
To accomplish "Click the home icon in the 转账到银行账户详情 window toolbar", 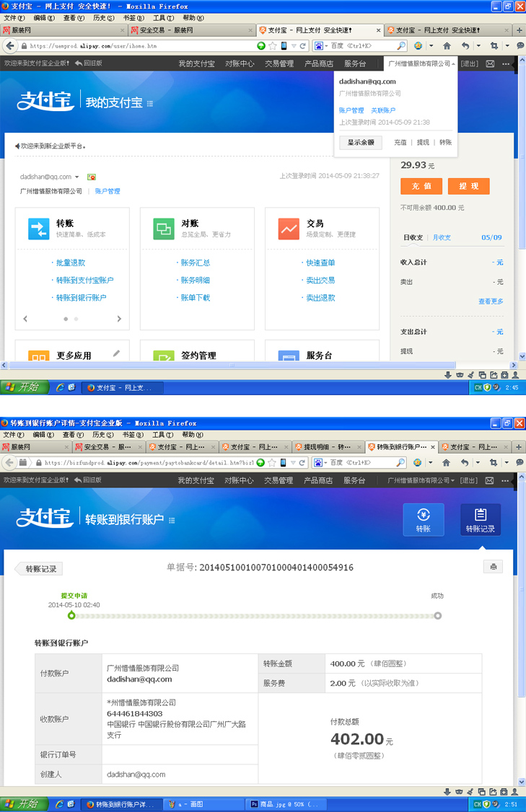I will click(446, 462).
